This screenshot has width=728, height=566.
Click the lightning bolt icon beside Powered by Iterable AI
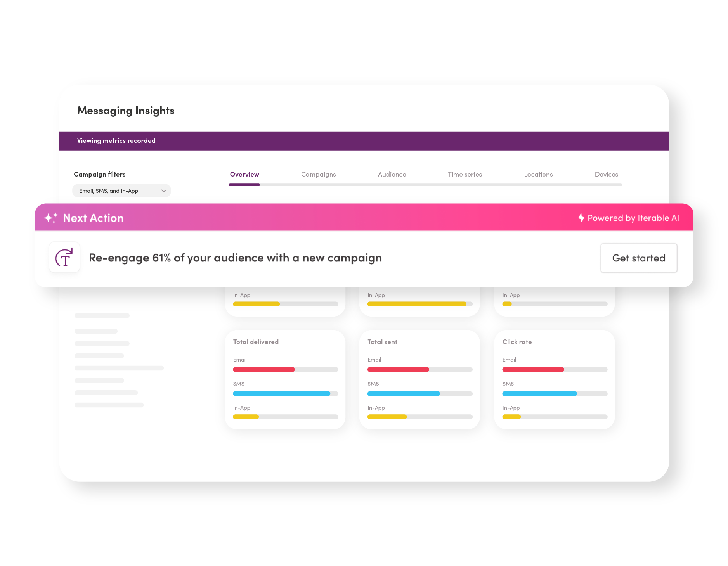pyautogui.click(x=581, y=218)
